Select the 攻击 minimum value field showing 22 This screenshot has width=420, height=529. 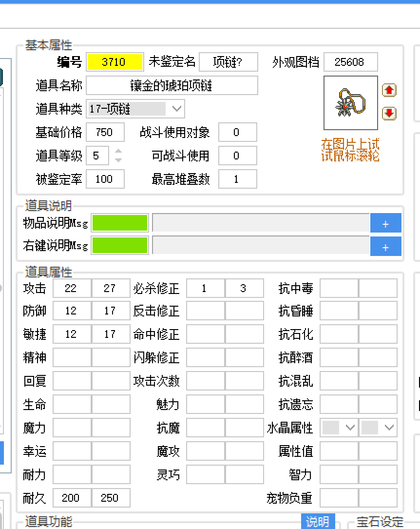[x=72, y=289]
